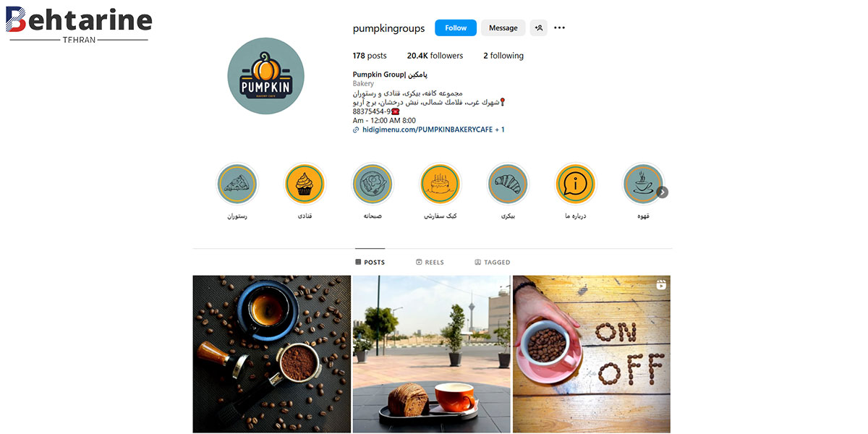Switch to the Reels tab

click(430, 262)
